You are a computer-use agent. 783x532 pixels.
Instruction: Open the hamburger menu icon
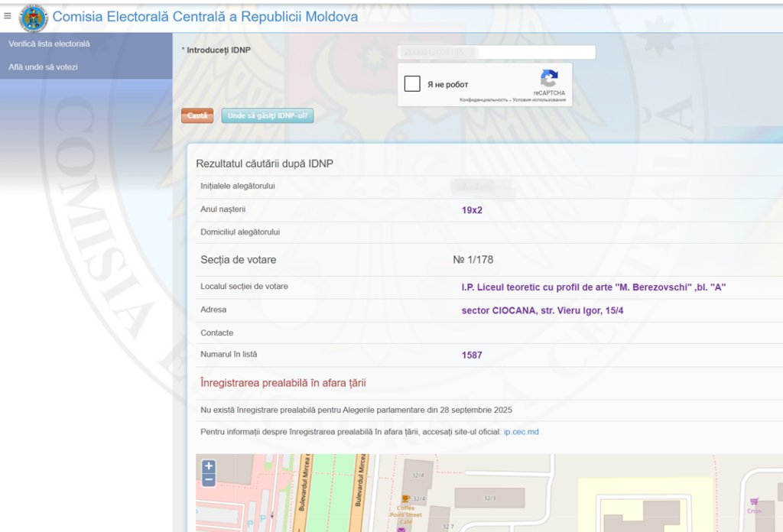coord(8,15)
